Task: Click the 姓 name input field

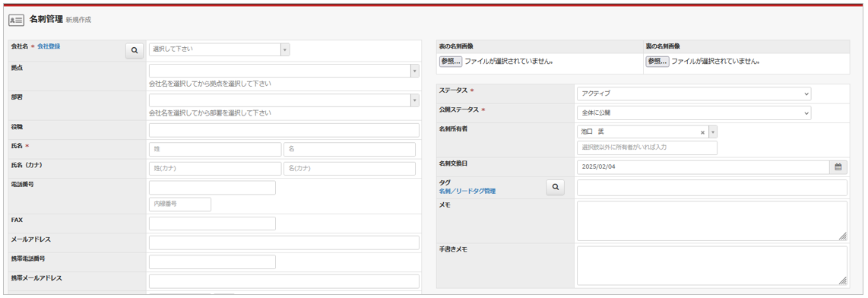Action: click(215, 150)
